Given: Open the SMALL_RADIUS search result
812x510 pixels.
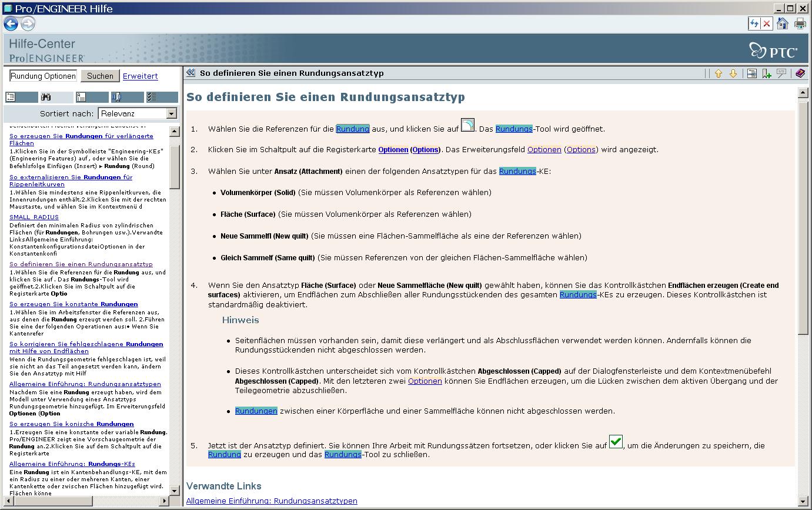Looking at the screenshot, I should point(34,217).
